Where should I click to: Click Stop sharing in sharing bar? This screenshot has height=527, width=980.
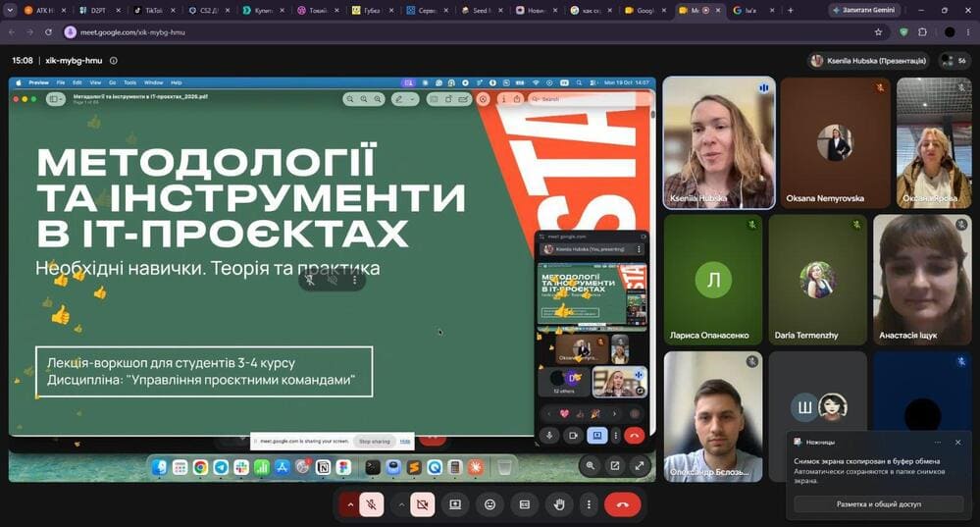(x=375, y=442)
